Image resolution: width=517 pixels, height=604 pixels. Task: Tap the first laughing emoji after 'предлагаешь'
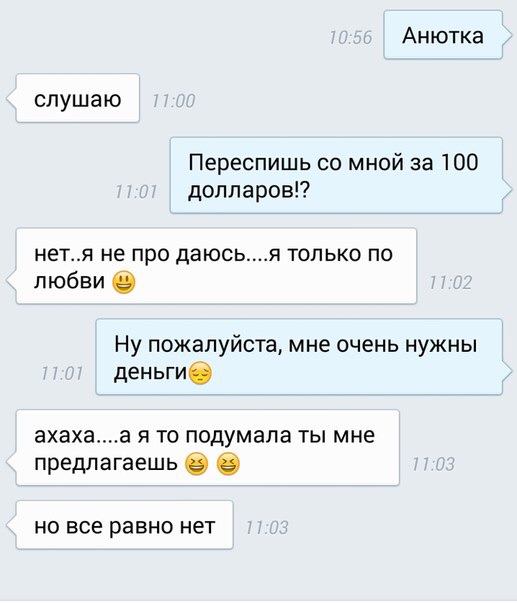tap(196, 464)
